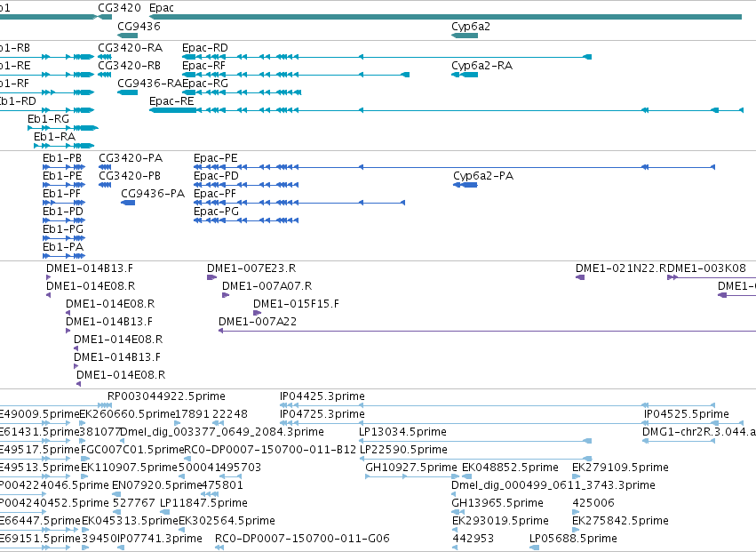Open the CG3420-PB protein label
The image size is (756, 552).
click(x=130, y=176)
